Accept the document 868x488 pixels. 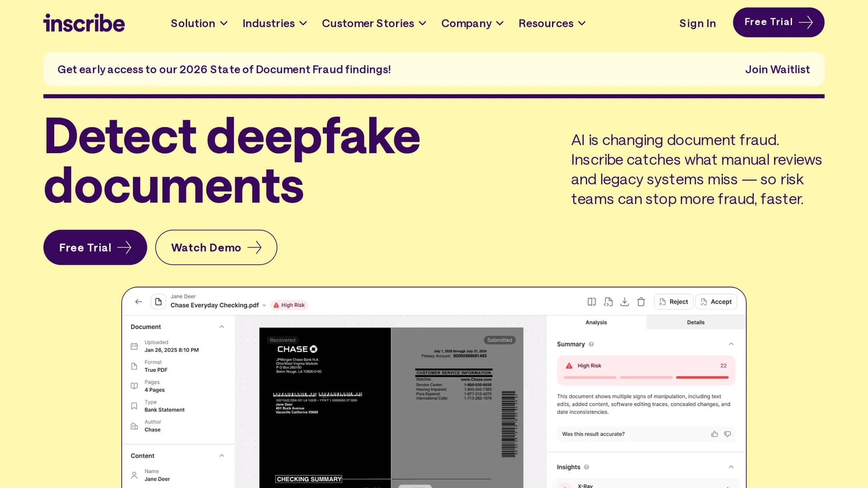click(716, 302)
